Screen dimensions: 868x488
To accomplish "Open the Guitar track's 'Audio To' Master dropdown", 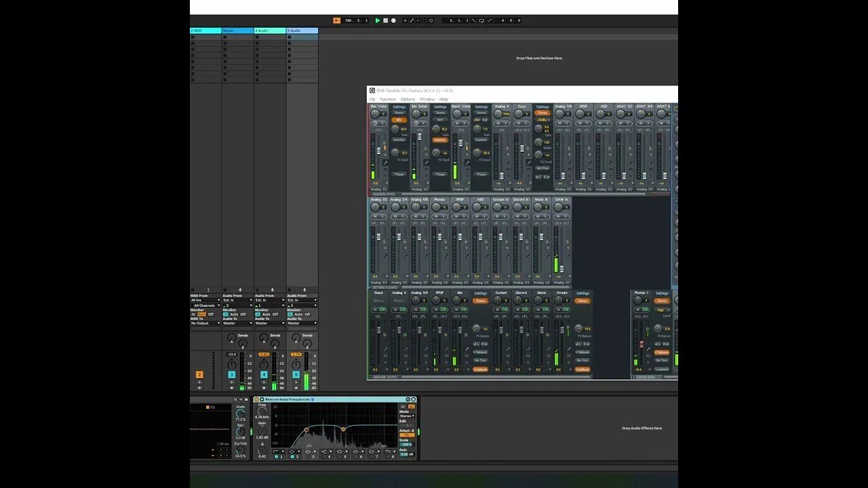I will [237, 323].
